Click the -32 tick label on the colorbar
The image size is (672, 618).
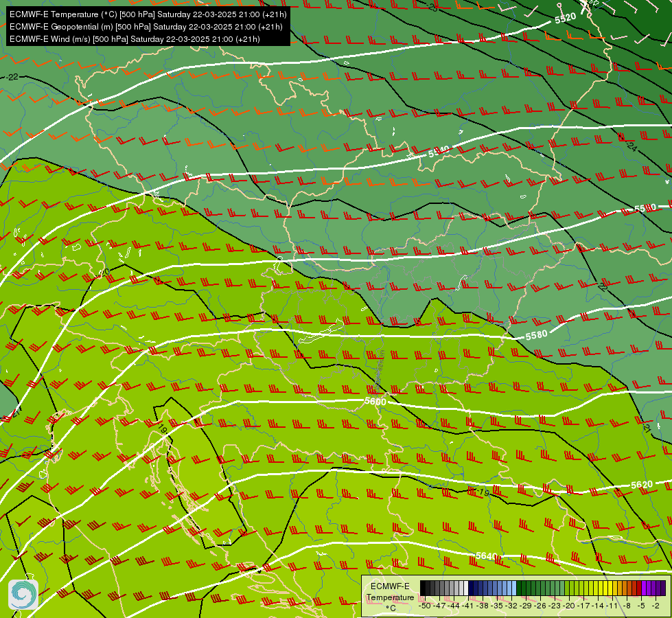pos(511,606)
